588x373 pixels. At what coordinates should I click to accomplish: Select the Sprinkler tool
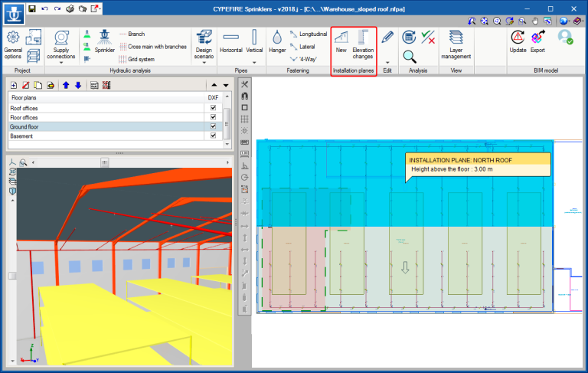105,41
